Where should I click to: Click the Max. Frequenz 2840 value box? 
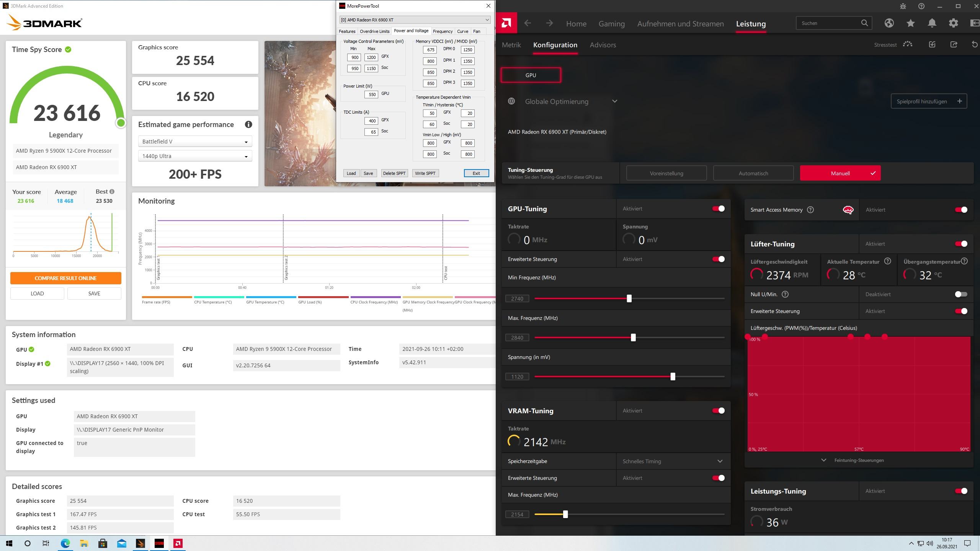pyautogui.click(x=517, y=337)
